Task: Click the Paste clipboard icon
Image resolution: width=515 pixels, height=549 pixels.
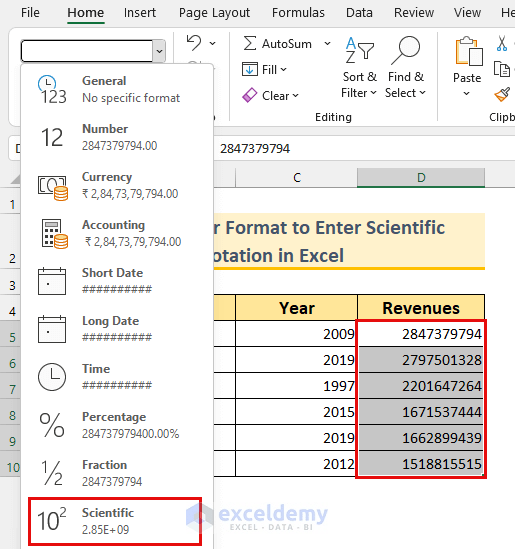Action: tap(468, 51)
